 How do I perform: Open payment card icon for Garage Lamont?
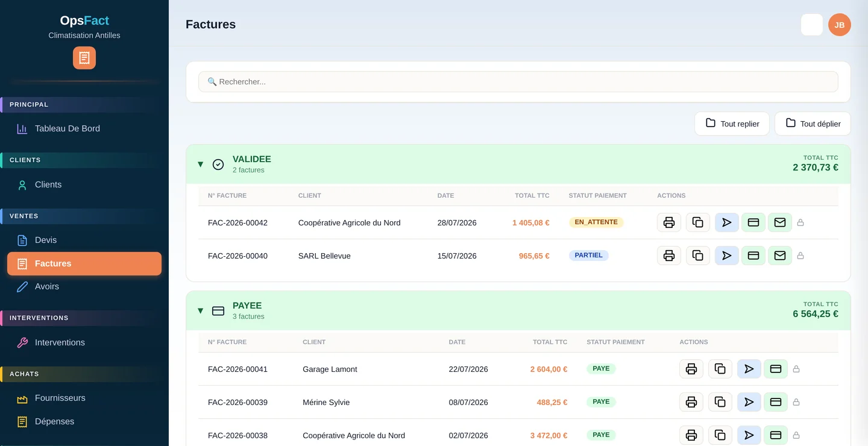(776, 369)
